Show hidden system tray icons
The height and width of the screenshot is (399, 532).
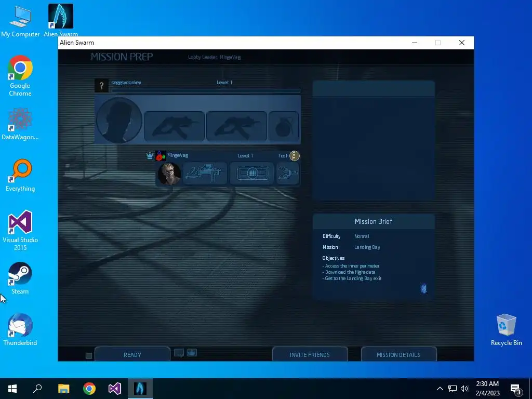pyautogui.click(x=440, y=389)
